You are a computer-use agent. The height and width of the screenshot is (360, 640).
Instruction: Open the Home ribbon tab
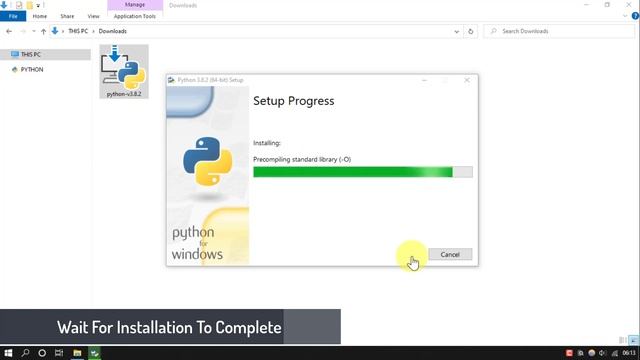(x=40, y=16)
